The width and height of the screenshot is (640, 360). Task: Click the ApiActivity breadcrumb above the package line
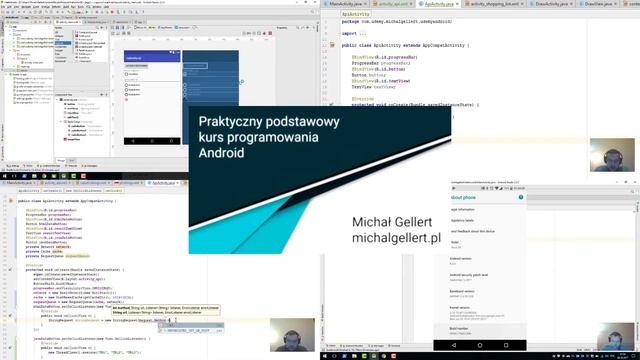[355, 14]
